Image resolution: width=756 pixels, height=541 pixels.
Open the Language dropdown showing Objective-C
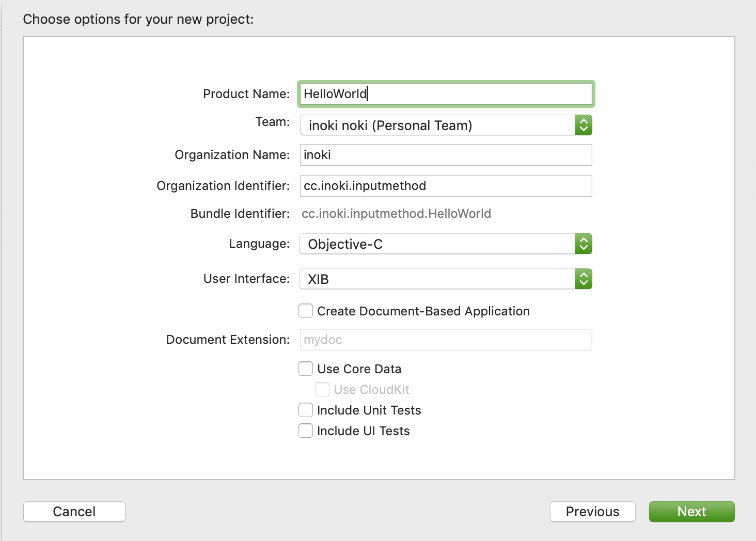click(446, 244)
